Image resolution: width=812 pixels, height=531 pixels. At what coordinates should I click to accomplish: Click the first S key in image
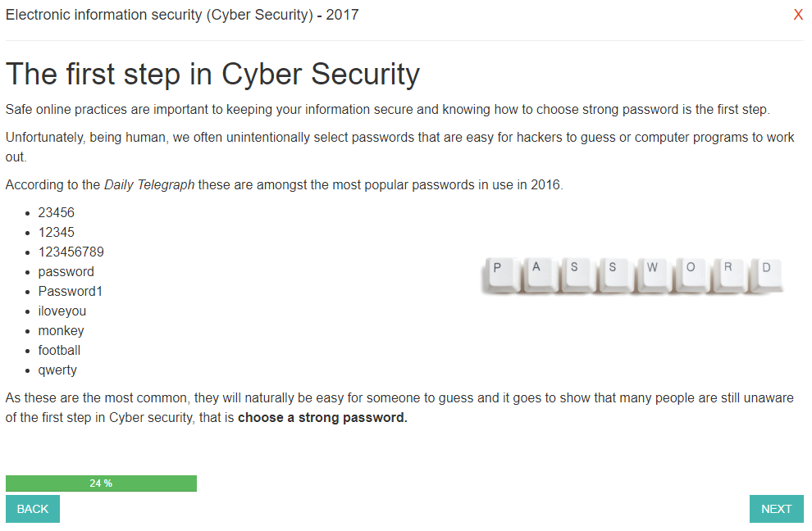[577, 275]
